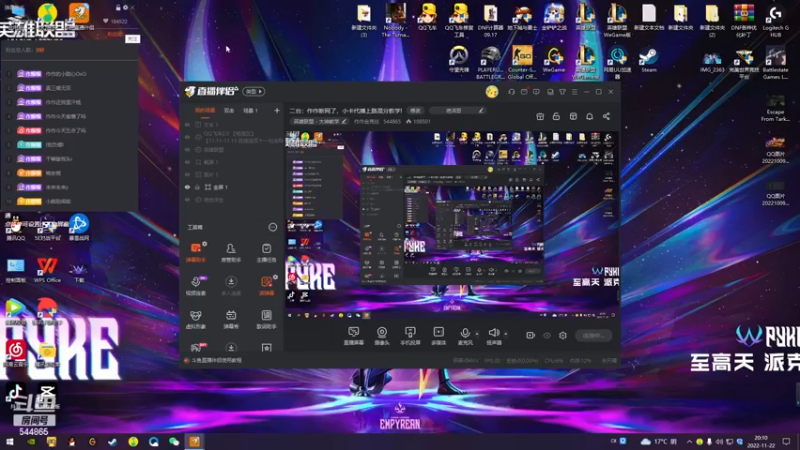
Task: Click the record video icon beside preview eye
Action: [531, 335]
